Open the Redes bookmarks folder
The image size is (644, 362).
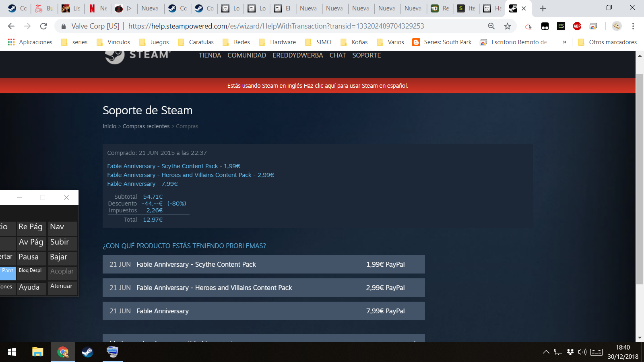(236, 42)
